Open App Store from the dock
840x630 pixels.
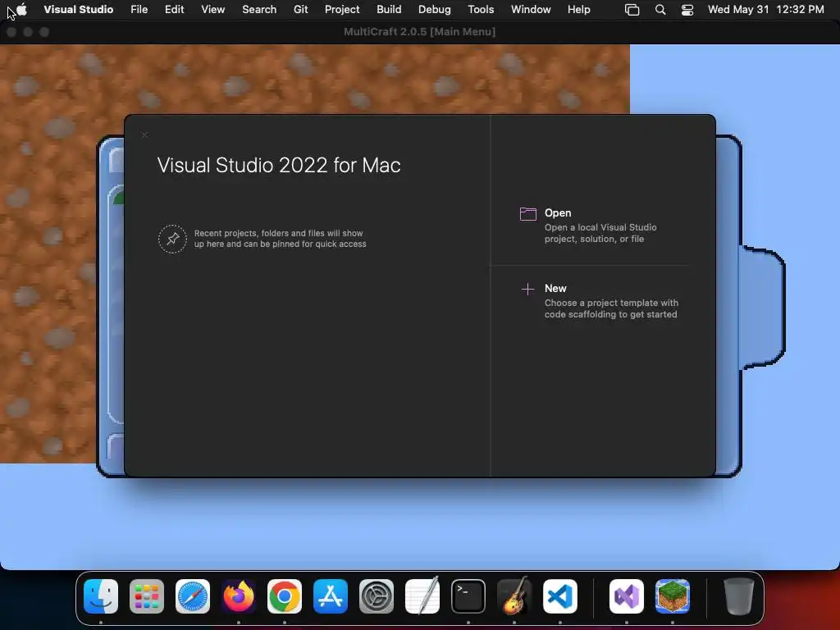(331, 596)
